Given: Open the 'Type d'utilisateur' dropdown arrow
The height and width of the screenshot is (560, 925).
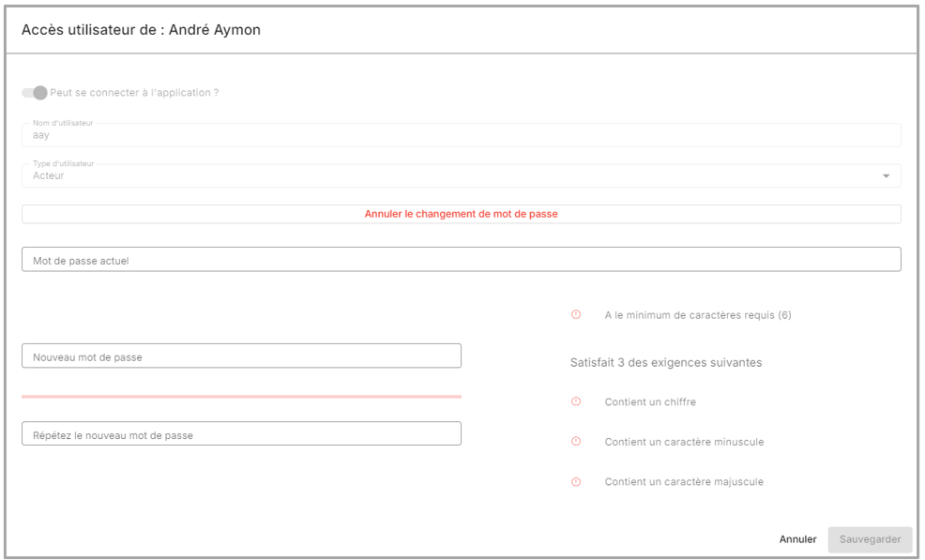Looking at the screenshot, I should coord(886,176).
